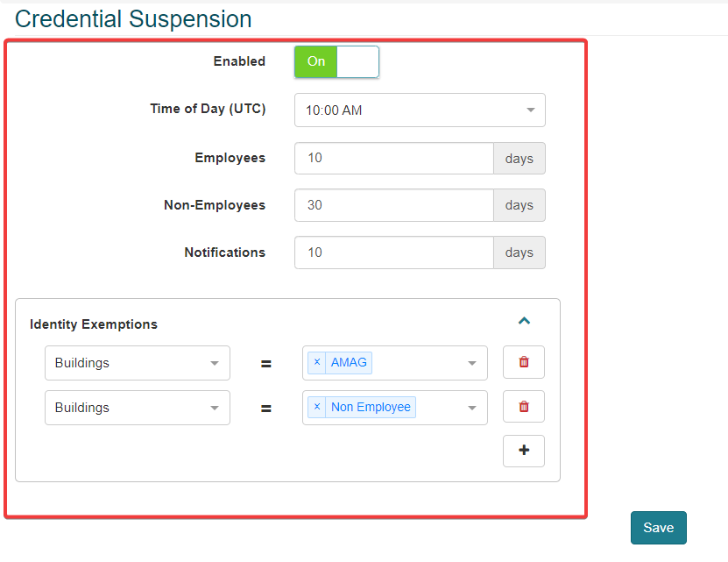Delete the Non Employee exemption row
This screenshot has width=728, height=562.
524,407
